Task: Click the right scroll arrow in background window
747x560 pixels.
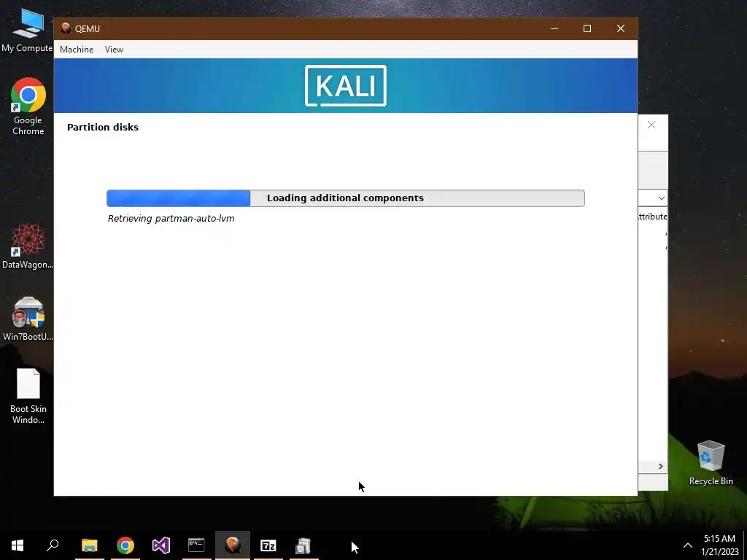Action: (x=660, y=466)
